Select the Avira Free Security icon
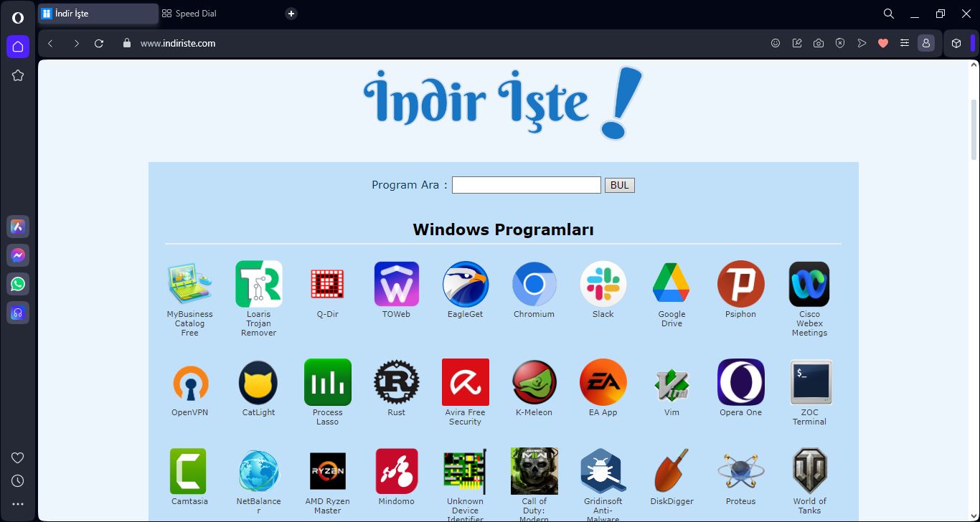 [x=465, y=382]
